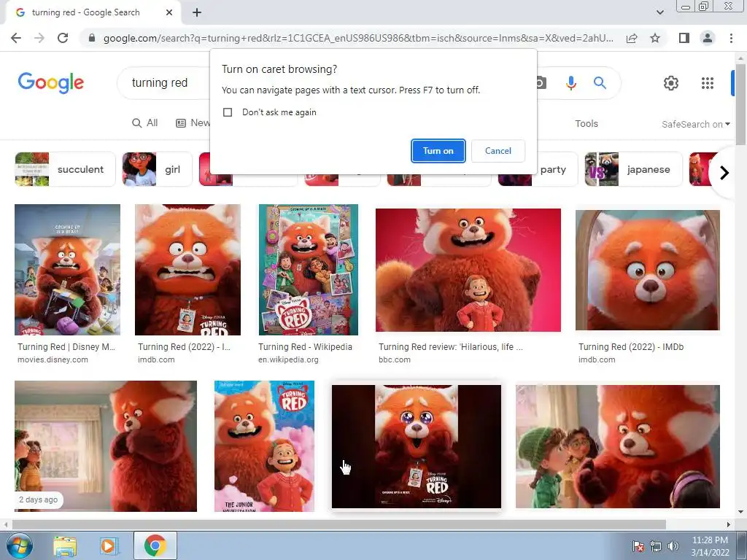Reload the page with the refresh icon
Screen dimensions: 747x560
(x=63, y=38)
